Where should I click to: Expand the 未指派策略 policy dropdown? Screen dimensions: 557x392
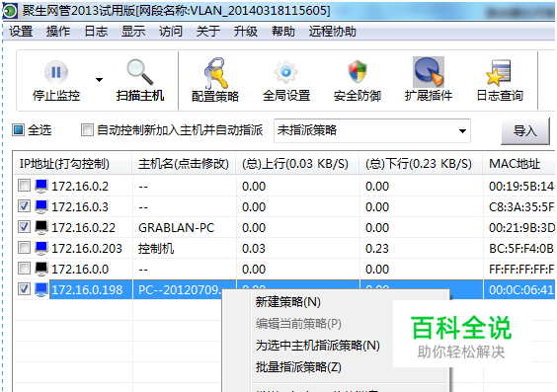462,131
